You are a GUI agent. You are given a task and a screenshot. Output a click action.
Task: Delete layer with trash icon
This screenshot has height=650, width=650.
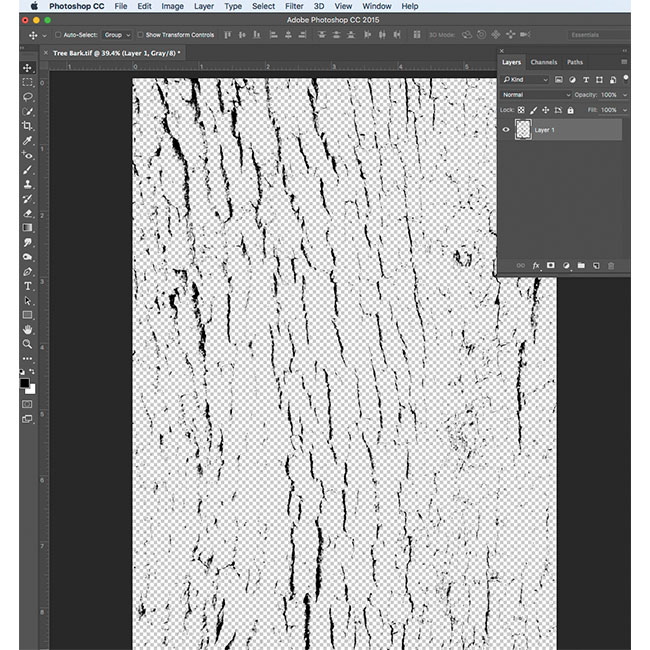tap(611, 265)
